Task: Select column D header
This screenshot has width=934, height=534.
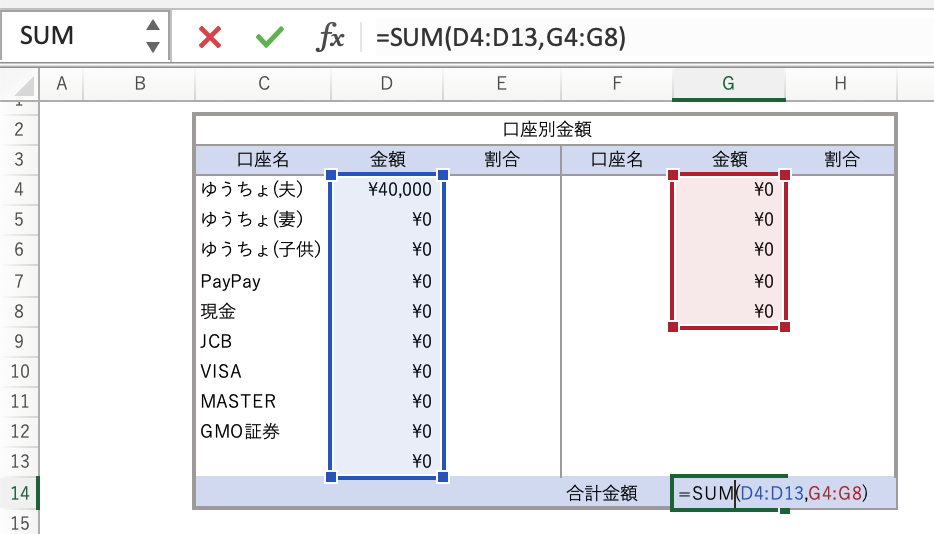Action: pos(387,85)
